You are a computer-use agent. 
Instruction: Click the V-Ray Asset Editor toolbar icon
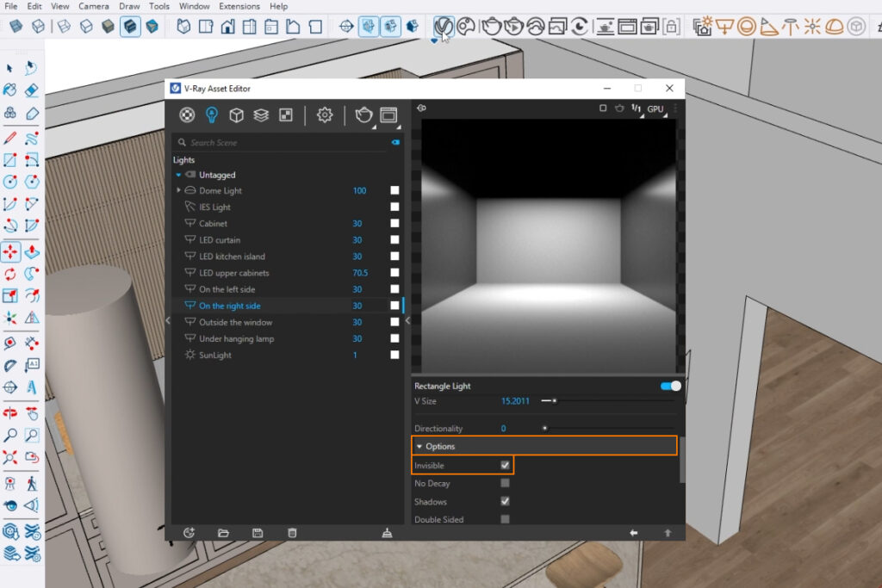pos(444,27)
